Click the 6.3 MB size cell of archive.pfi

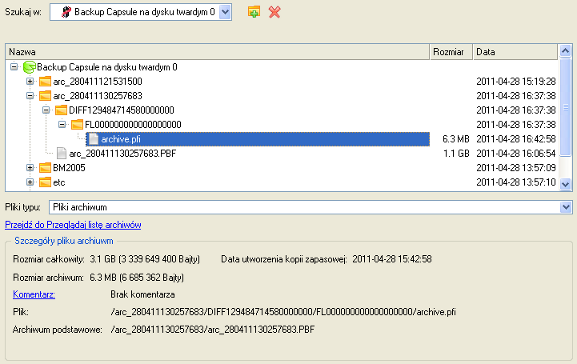pos(456,139)
